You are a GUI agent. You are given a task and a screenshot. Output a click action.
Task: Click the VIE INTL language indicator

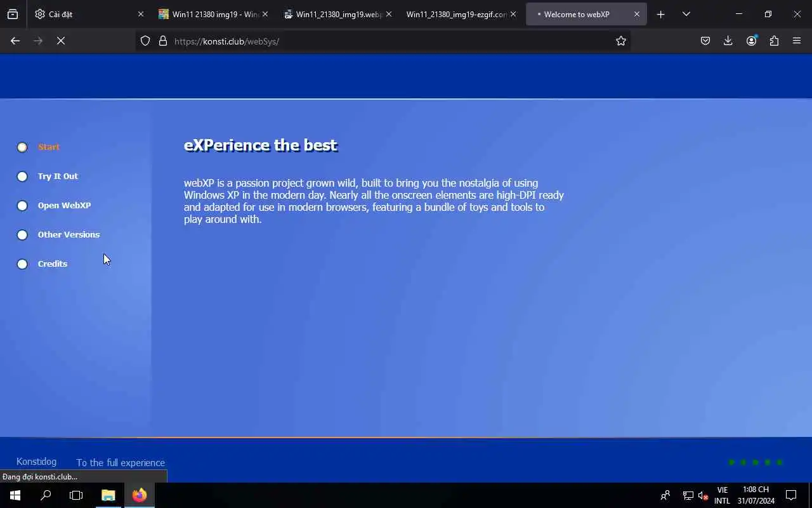[722, 495]
